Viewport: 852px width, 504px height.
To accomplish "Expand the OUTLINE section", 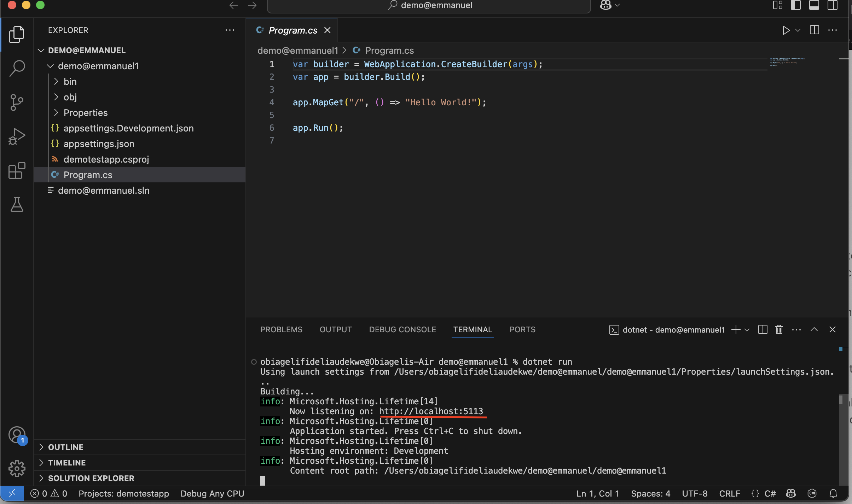I will [x=140, y=447].
